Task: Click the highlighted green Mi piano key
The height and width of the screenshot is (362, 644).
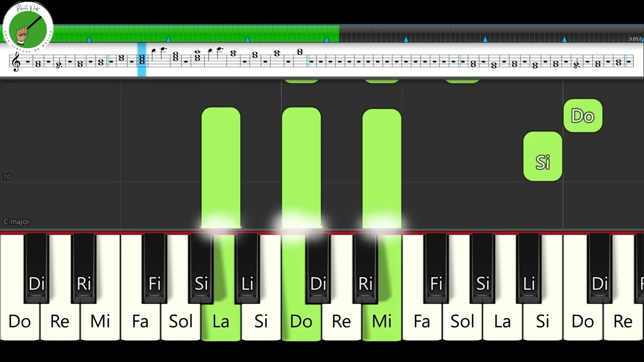Action: (382, 321)
